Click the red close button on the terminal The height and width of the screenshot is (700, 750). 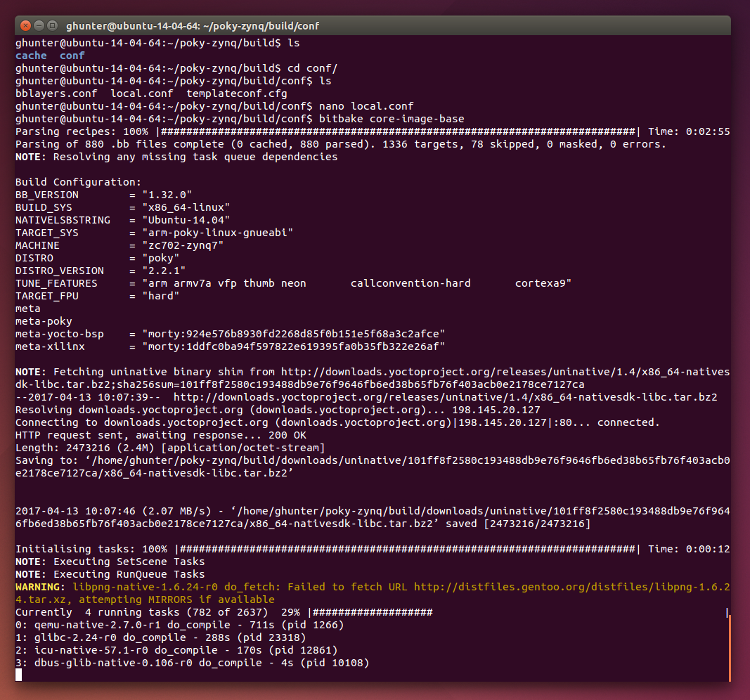[25, 25]
